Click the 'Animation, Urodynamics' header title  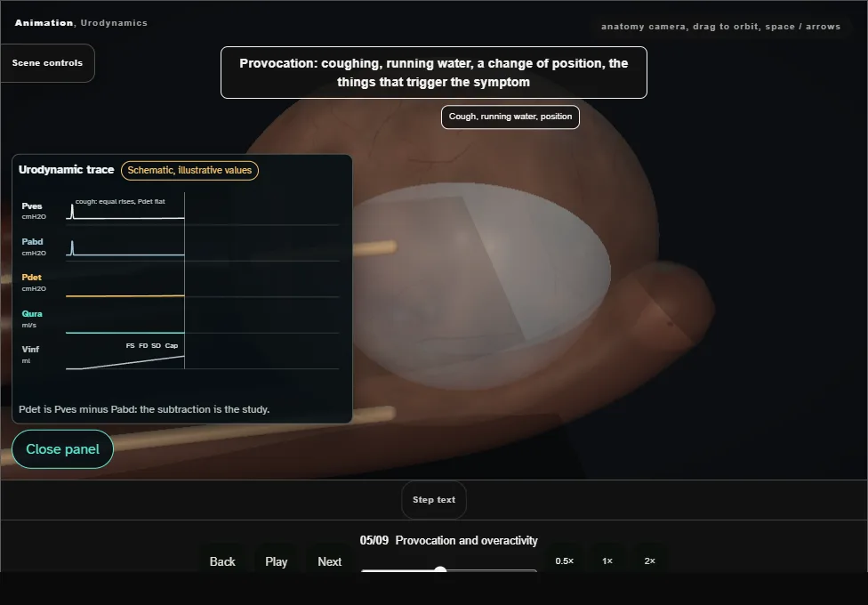click(81, 23)
